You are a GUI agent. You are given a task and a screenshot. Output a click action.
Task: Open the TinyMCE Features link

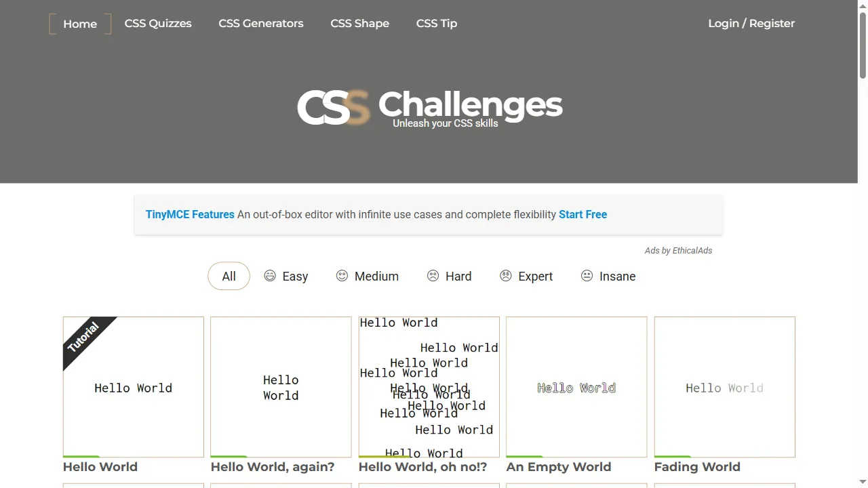point(190,214)
